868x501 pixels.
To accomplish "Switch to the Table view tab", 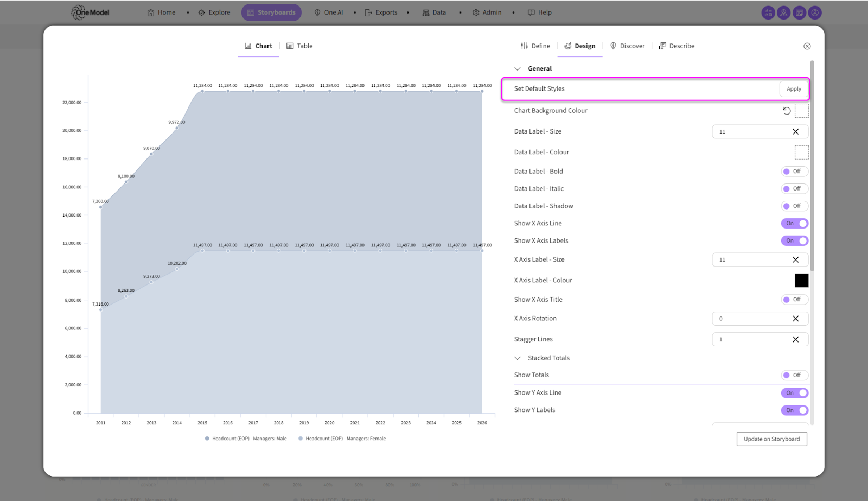I will (299, 46).
